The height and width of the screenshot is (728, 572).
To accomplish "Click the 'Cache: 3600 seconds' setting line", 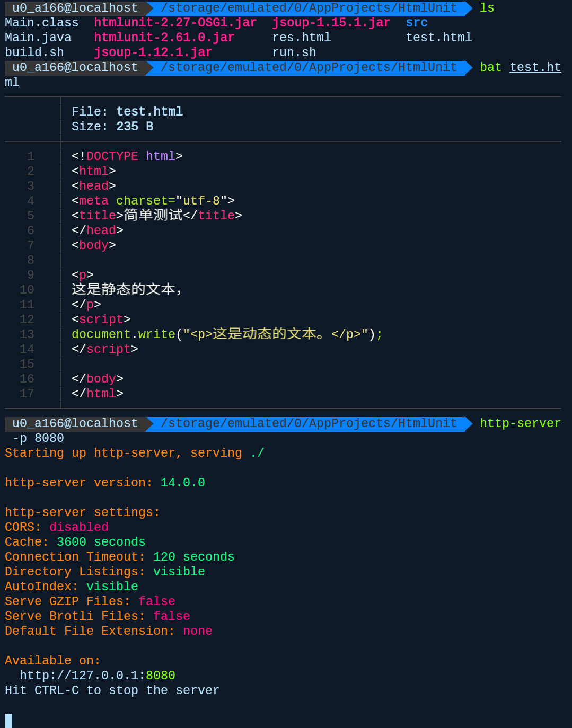I will [75, 542].
